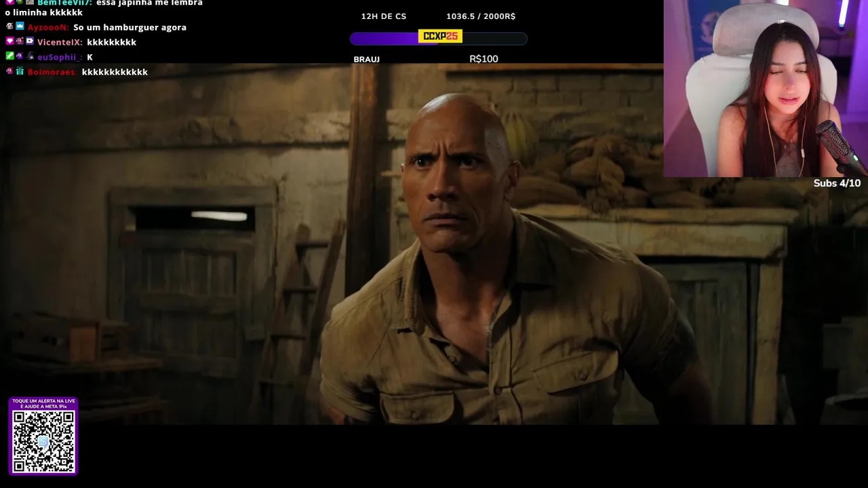The height and width of the screenshot is (488, 868).
Task: Click the pink creature badge beside Boimoraes
Action: [x=9, y=71]
